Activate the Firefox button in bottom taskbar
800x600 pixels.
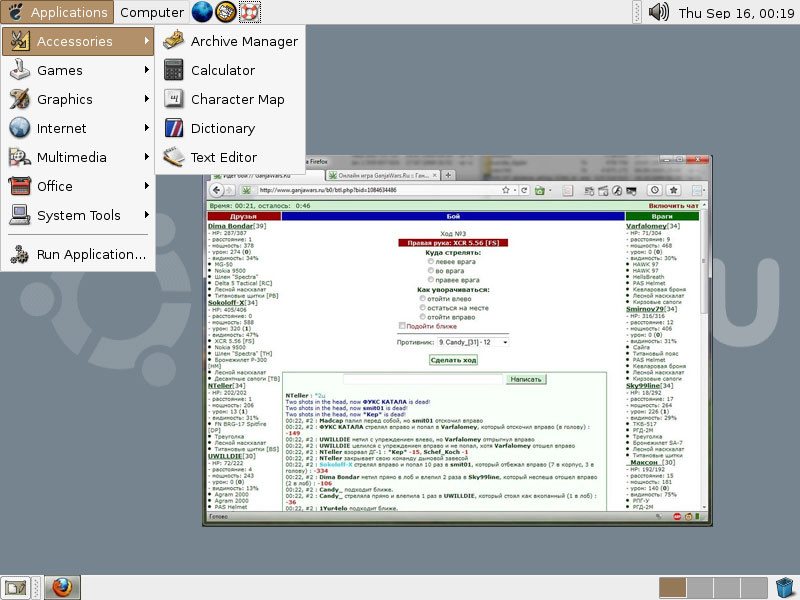(x=62, y=588)
